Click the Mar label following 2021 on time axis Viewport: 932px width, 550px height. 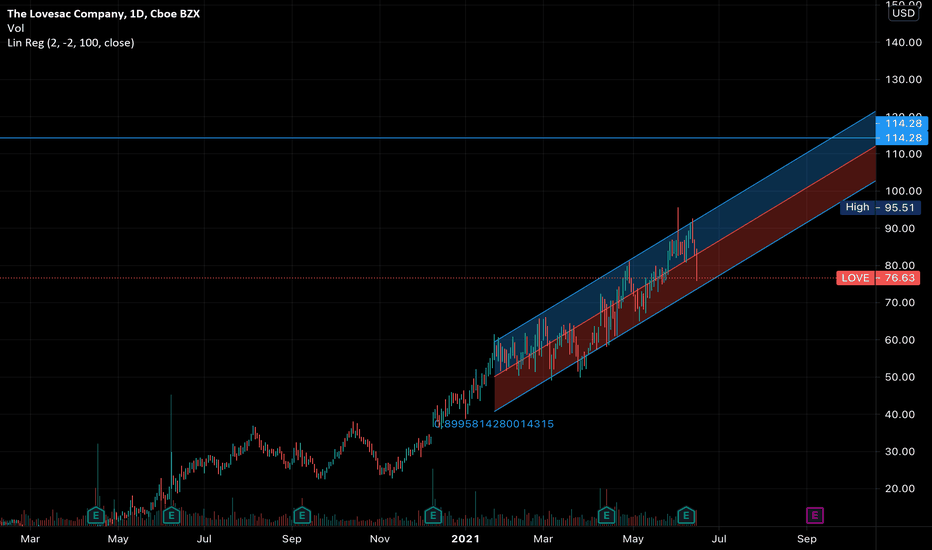(543, 539)
